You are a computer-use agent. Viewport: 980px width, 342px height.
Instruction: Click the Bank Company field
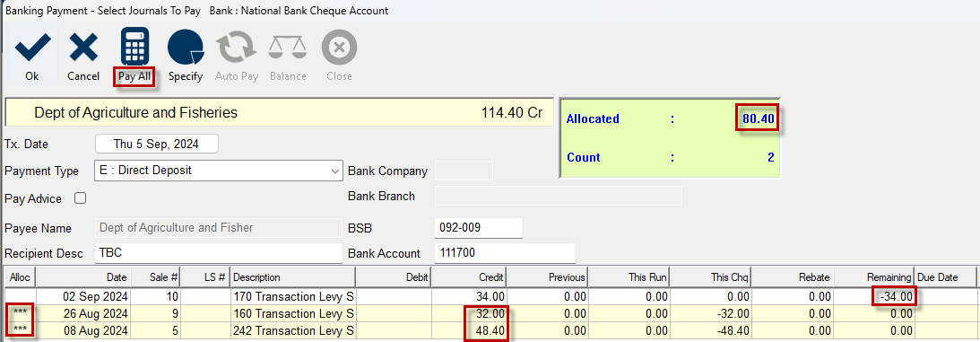(x=464, y=171)
